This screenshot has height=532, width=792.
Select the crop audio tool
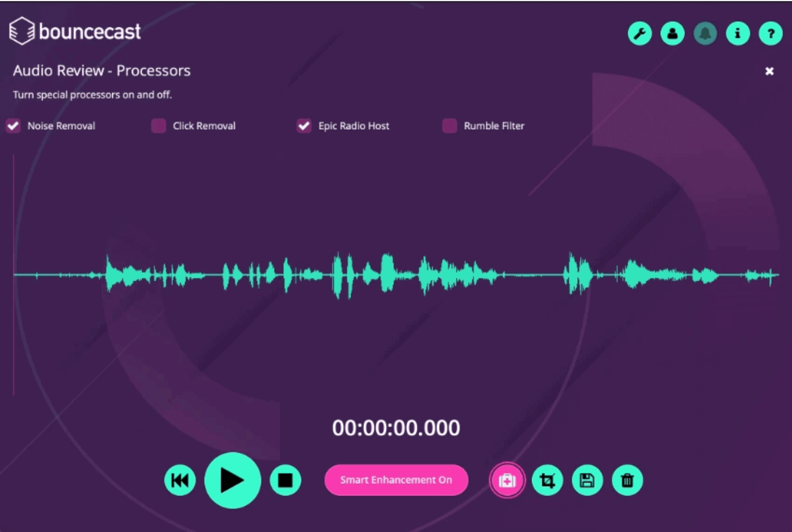[547, 480]
